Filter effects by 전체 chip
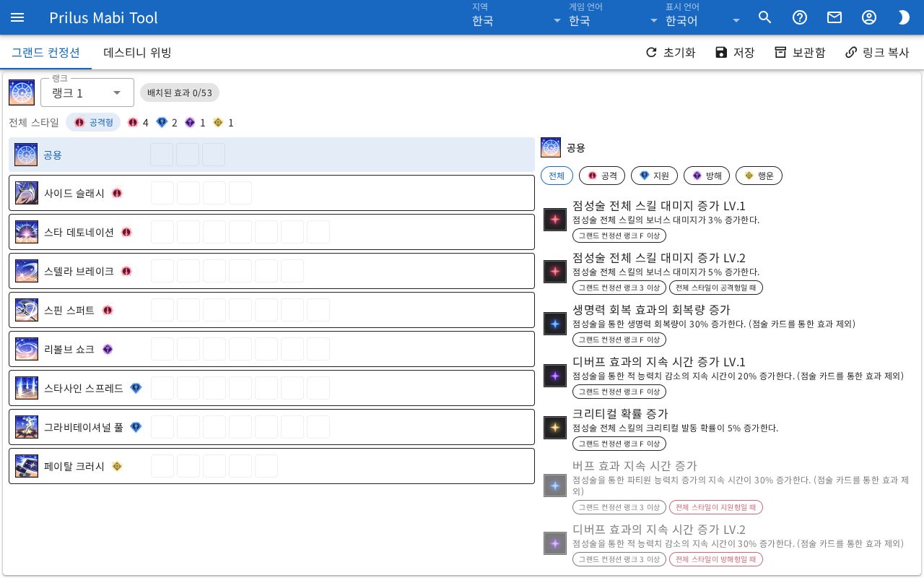 click(557, 176)
